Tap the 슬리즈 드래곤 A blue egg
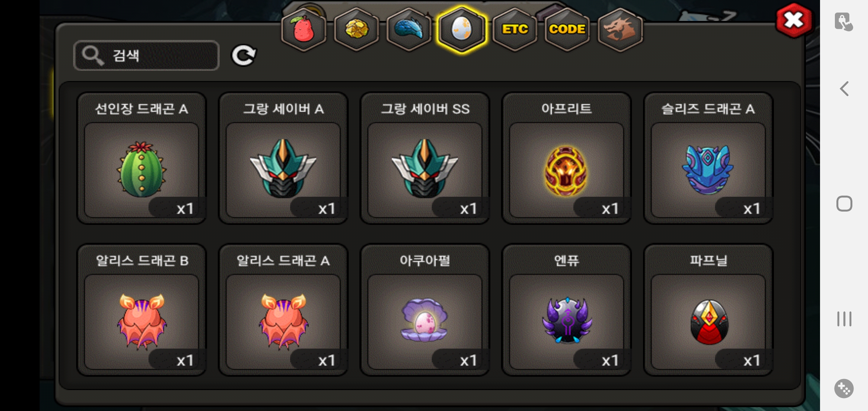 [x=708, y=158]
